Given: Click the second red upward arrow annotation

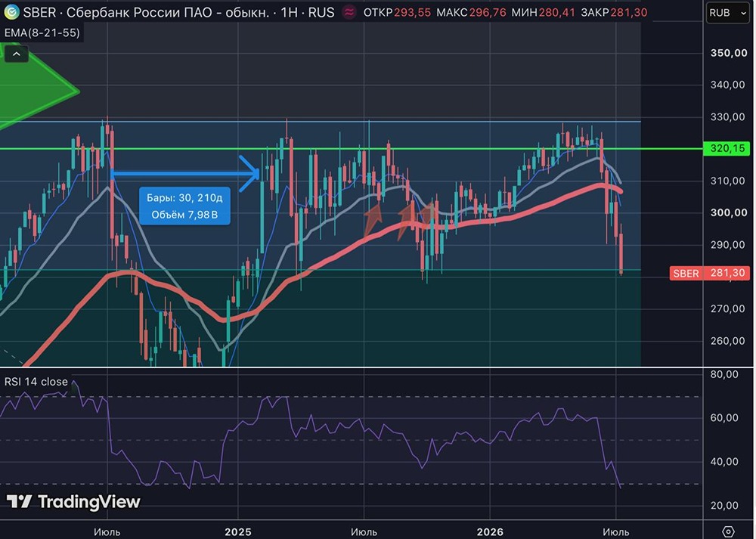Looking at the screenshot, I should pyautogui.click(x=406, y=220).
